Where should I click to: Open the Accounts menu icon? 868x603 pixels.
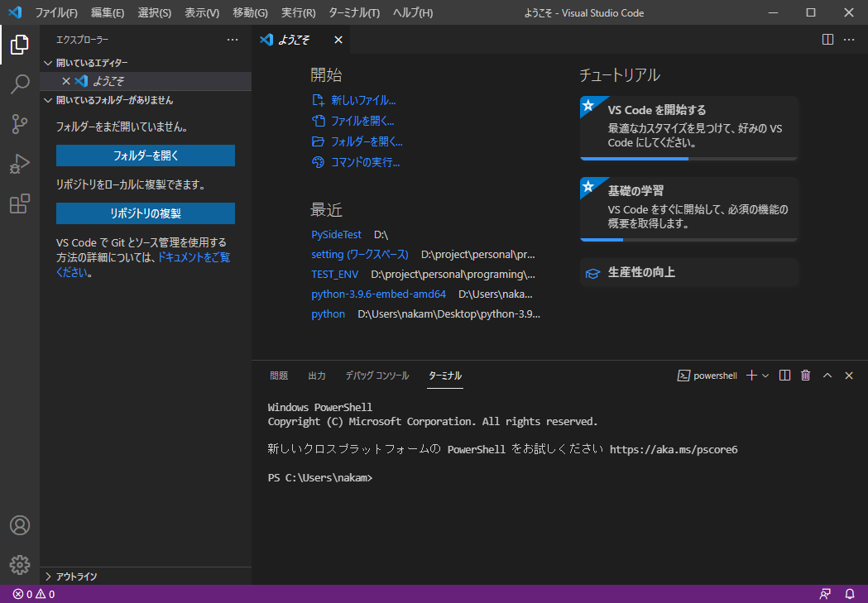coord(19,525)
